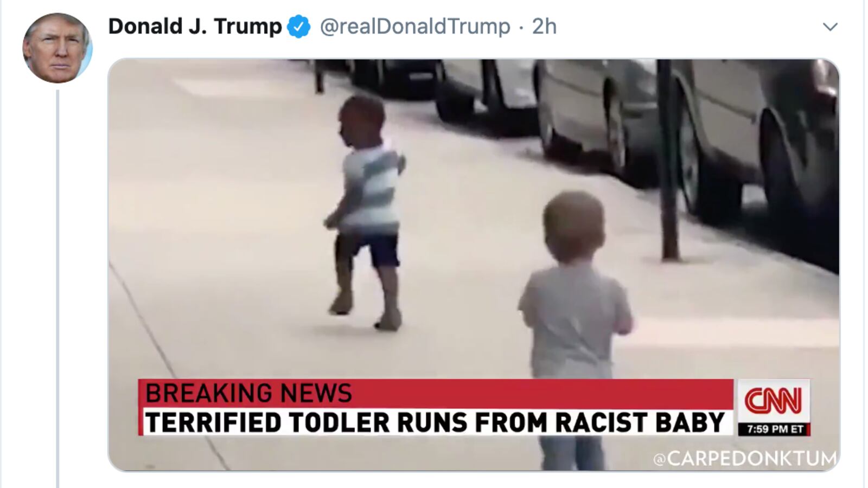This screenshot has height=488, width=868.
Task: Click the separator dot before "2h"
Action: pos(521,27)
